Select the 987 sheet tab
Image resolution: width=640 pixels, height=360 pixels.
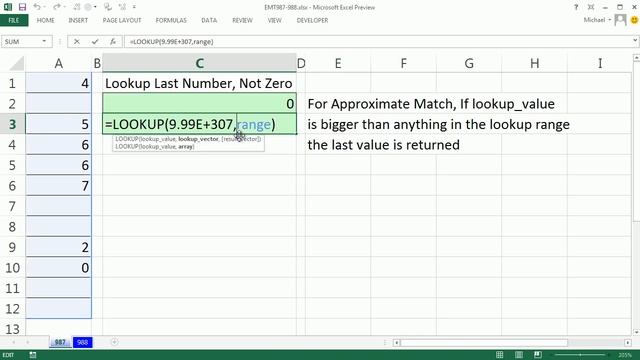coord(60,342)
